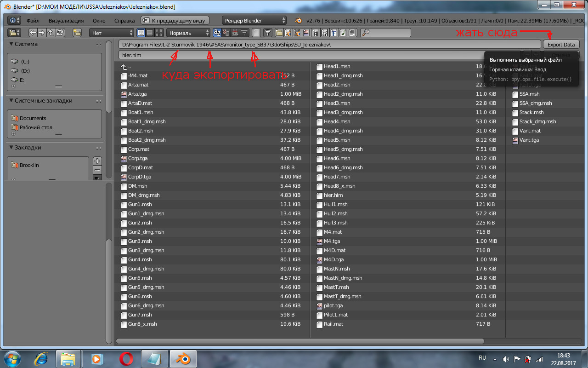Go forward to next folder arrow
The height and width of the screenshot is (368, 588).
(41, 33)
